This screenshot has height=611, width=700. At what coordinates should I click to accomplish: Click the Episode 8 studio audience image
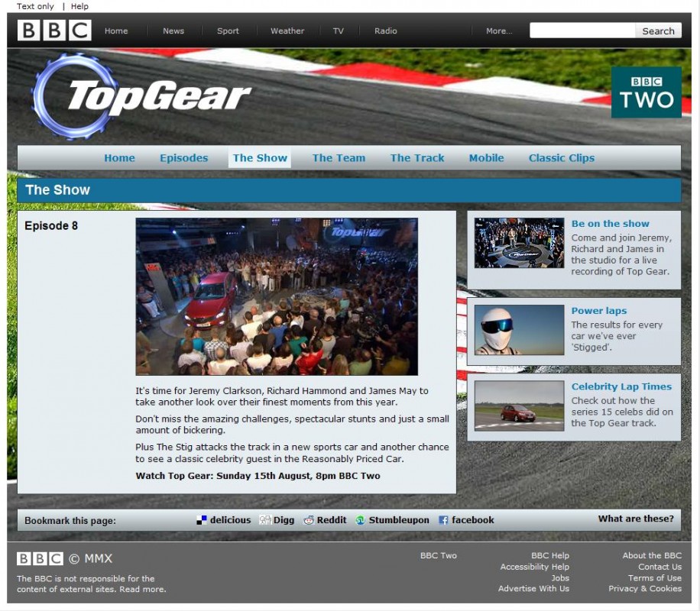click(277, 296)
